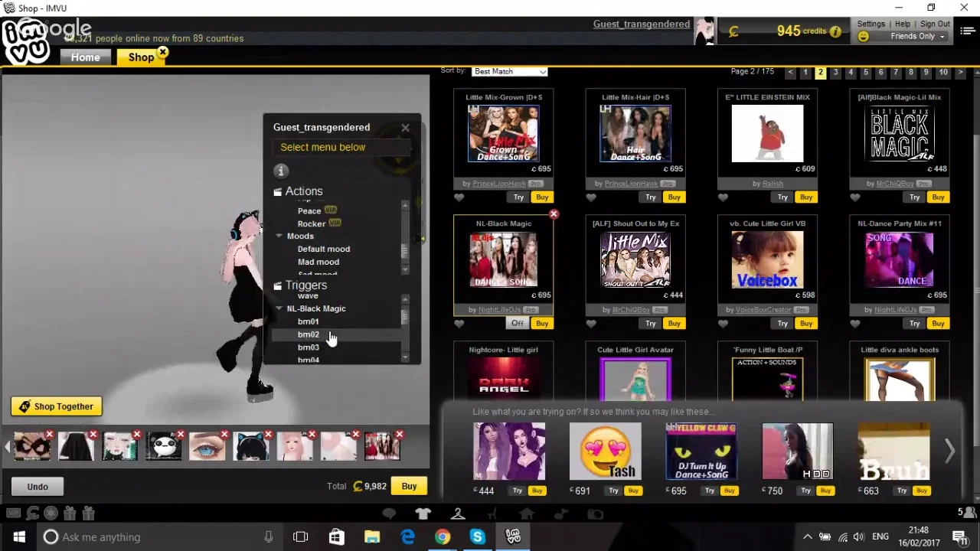Image resolution: width=980 pixels, height=551 pixels.
Task: Click the clothing t-shirt icon in bottom bar
Action: coord(423,514)
